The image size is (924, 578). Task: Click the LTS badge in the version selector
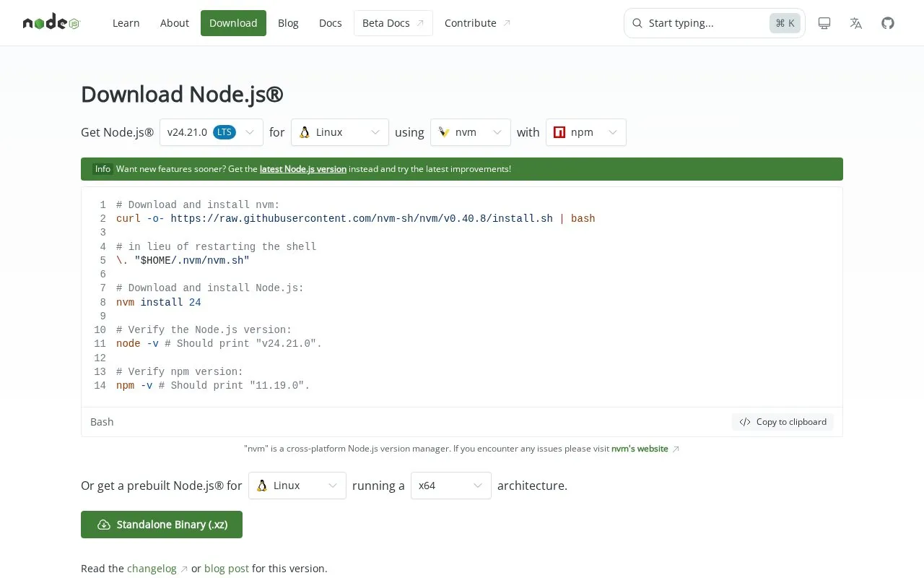click(225, 132)
